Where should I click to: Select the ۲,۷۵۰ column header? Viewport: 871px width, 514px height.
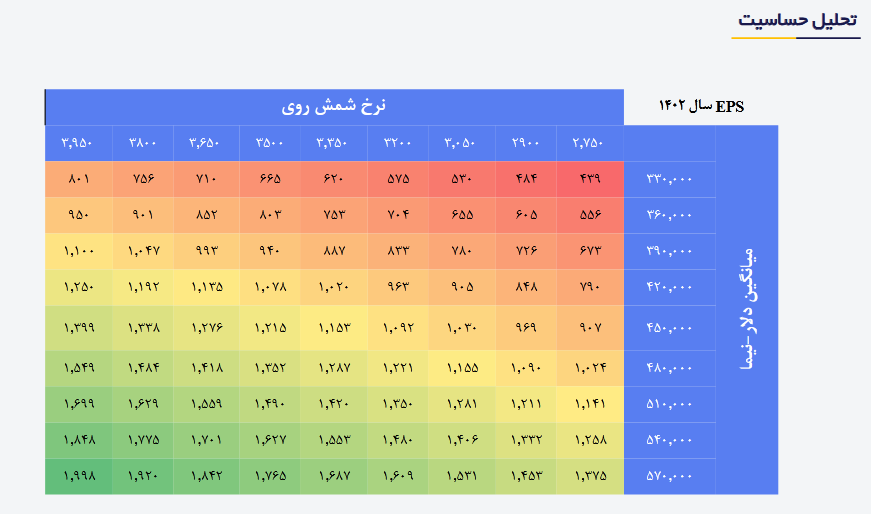(x=589, y=142)
